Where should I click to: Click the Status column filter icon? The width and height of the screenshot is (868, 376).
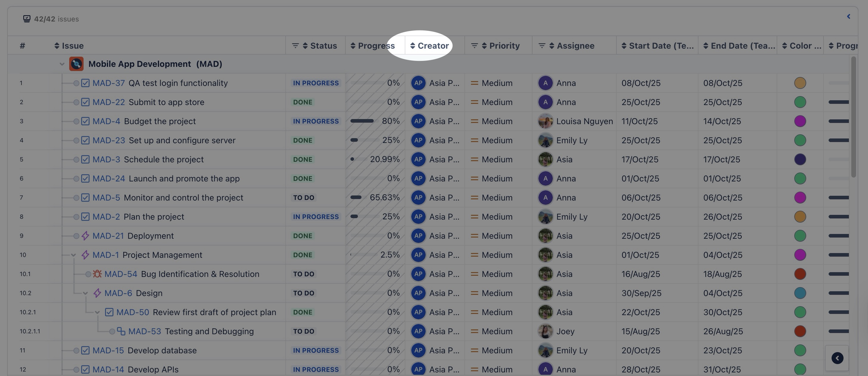coord(295,45)
